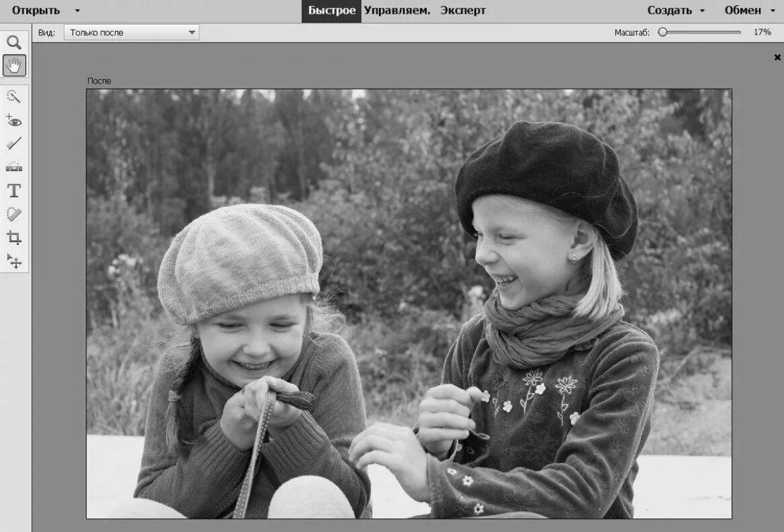
Task: Select the Straighten tool
Action: [14, 167]
